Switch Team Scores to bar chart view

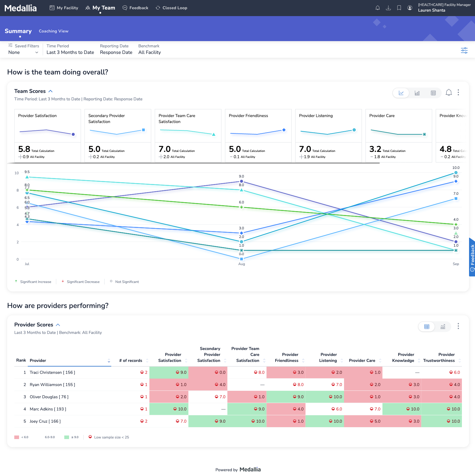[417, 93]
